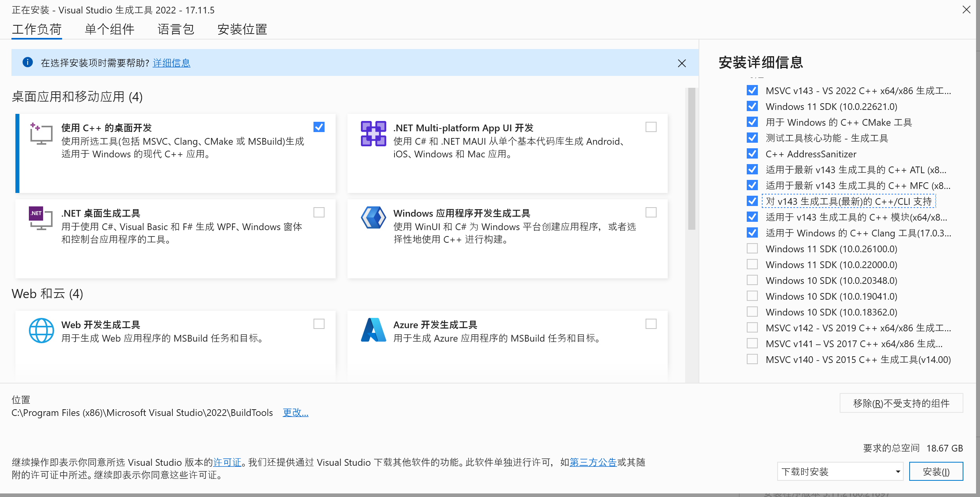Image resolution: width=980 pixels, height=497 pixels.
Task: Click the Web 和云 (4) section heading
Action: pos(47,293)
